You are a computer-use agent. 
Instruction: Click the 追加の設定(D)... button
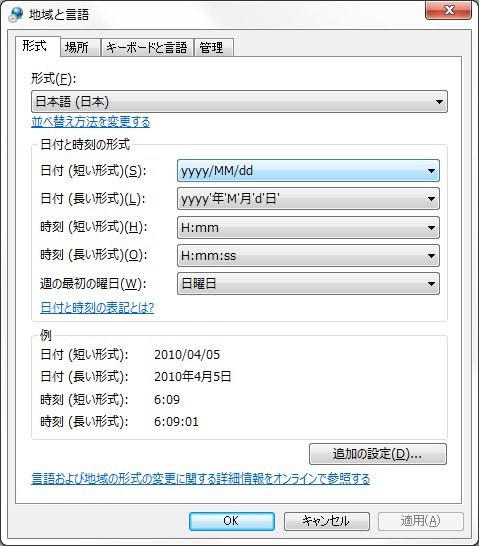(378, 454)
